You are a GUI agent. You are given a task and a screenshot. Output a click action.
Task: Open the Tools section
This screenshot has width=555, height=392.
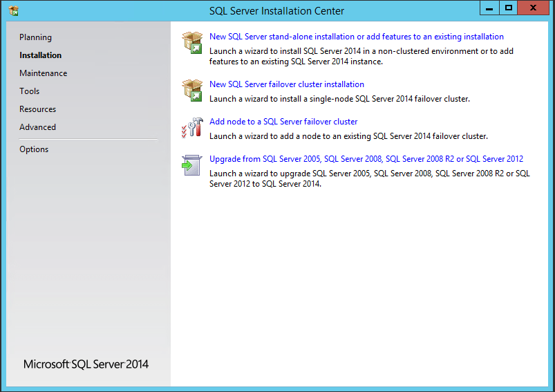pos(30,91)
